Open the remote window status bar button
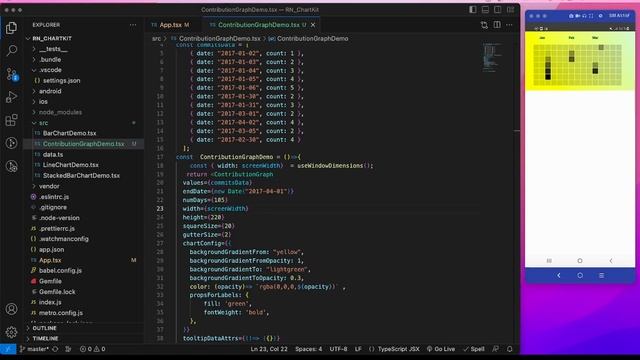The height and width of the screenshot is (360, 640). 8,349
